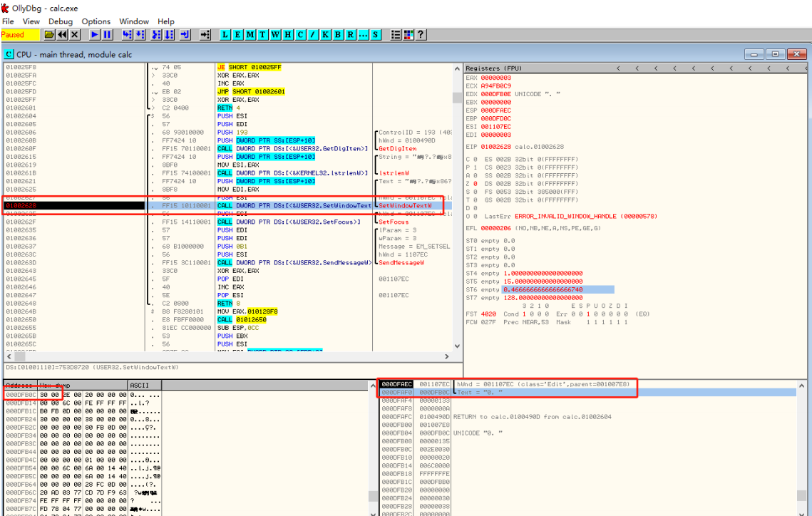Open the CPU window with the C icon
This screenshot has height=516, width=812.
click(x=300, y=35)
